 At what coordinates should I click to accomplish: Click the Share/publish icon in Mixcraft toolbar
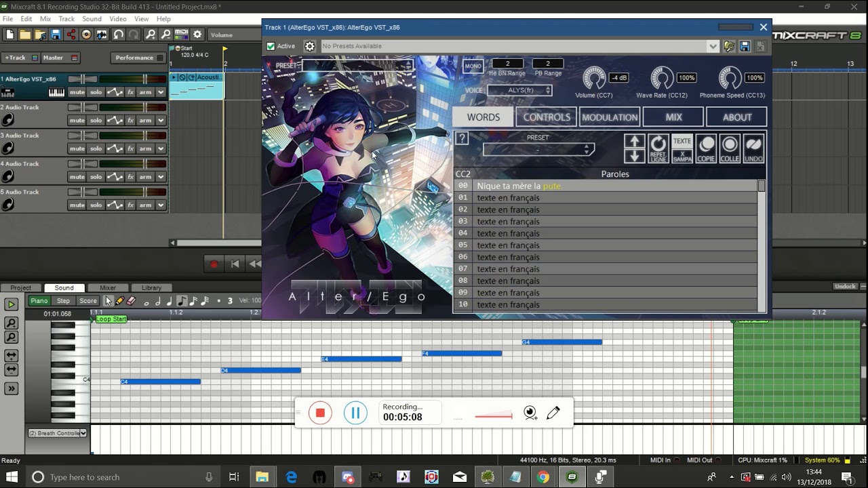pyautogui.click(x=71, y=35)
